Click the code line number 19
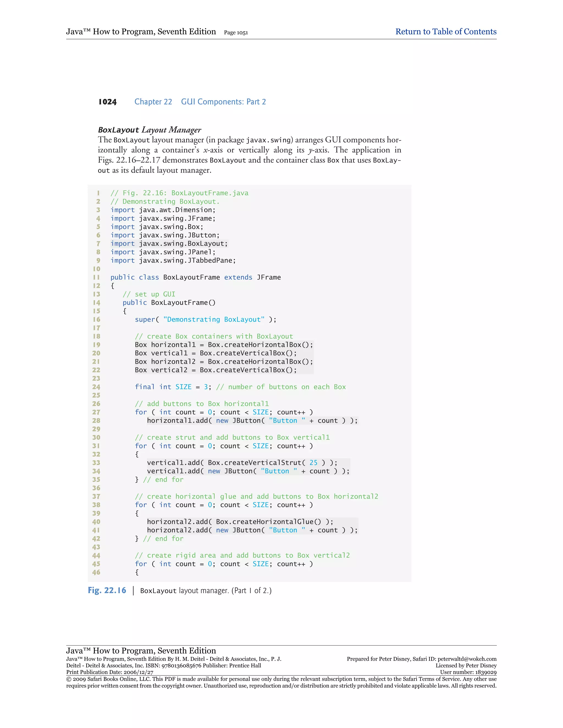Image resolution: width=563 pixels, height=728 pixels. (96, 345)
